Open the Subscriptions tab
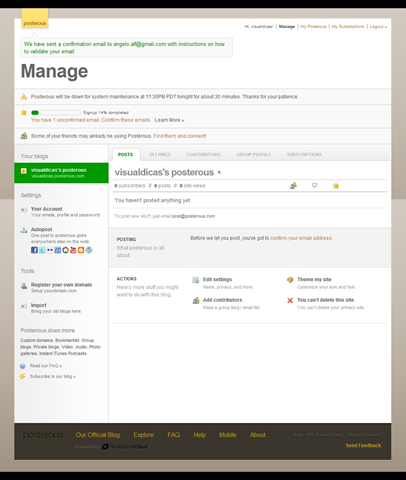The image size is (406, 480). coord(304,155)
